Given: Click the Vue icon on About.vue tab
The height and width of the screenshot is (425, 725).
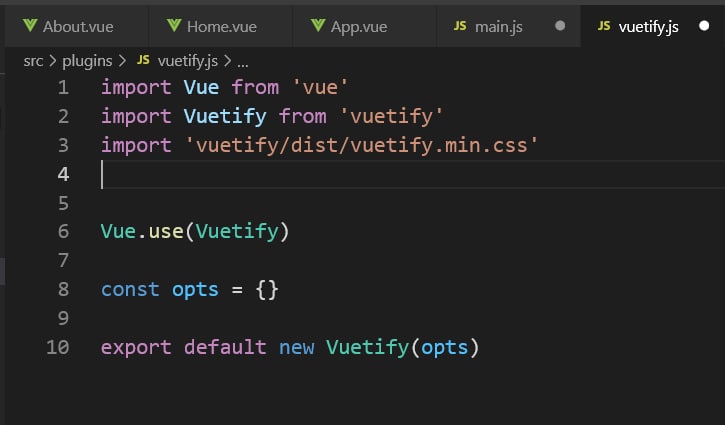Looking at the screenshot, I should coord(30,25).
